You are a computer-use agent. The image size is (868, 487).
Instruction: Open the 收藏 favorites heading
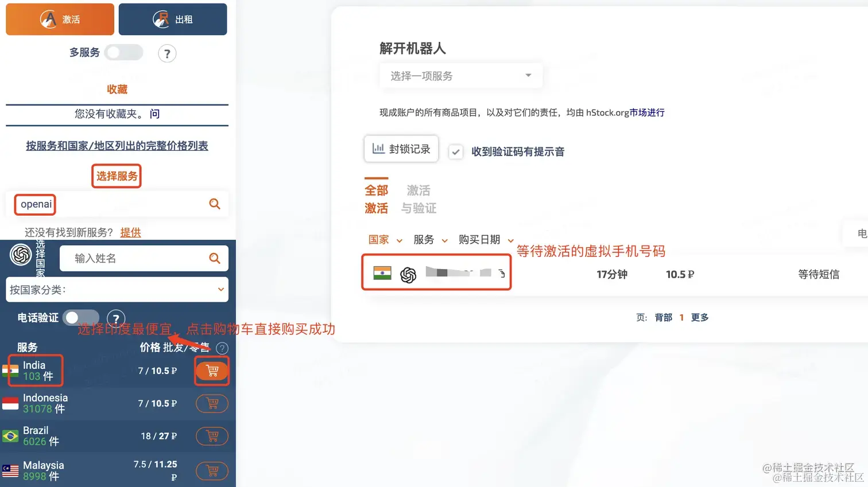(x=117, y=89)
